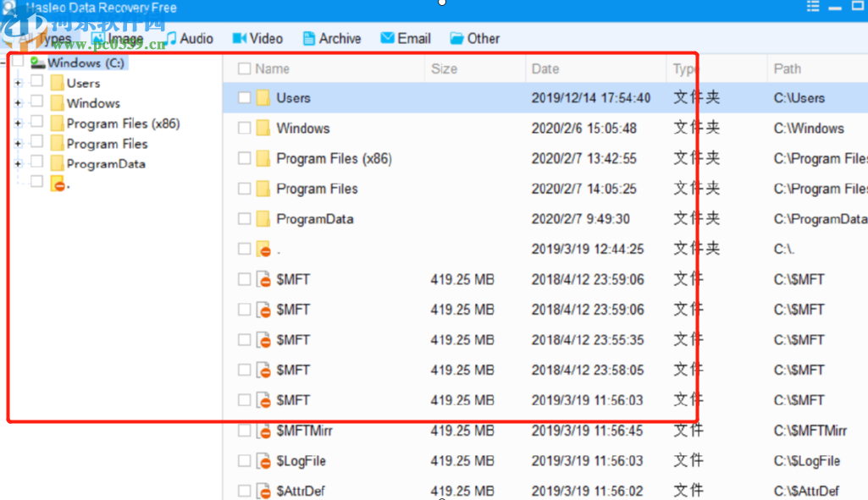
Task: Click the Windows folder icon in tree
Action: point(57,103)
